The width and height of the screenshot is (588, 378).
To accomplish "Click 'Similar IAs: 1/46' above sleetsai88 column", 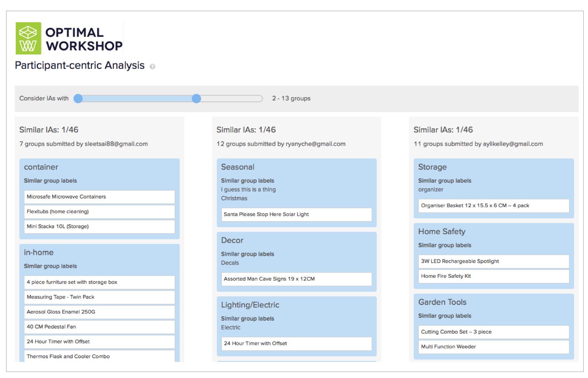I will pos(49,130).
